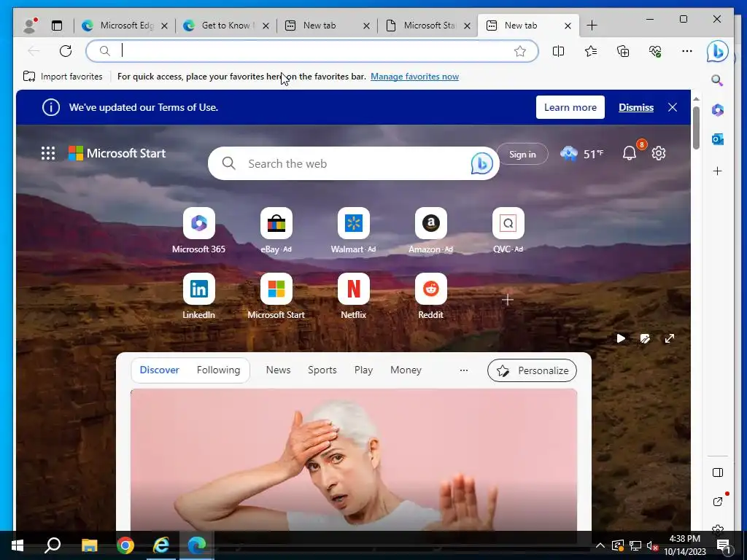The width and height of the screenshot is (747, 560).
Task: Open Chrome from the taskbar
Action: click(125, 545)
